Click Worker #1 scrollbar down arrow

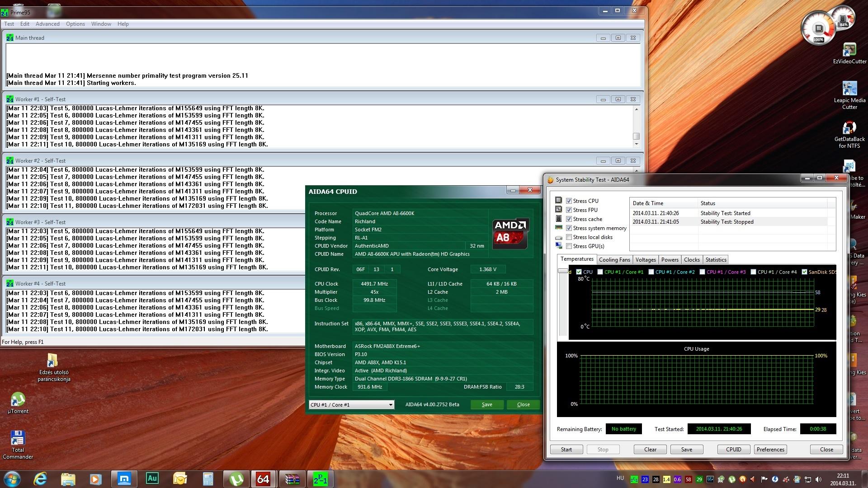(x=637, y=144)
